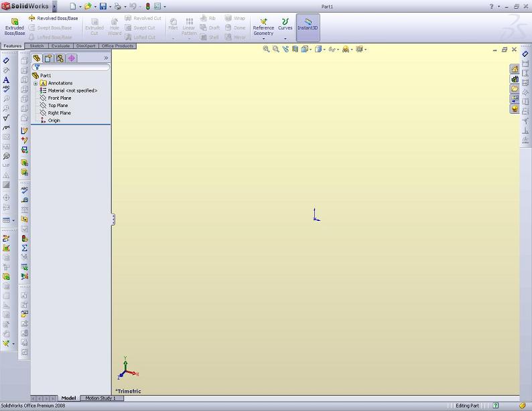The width and height of the screenshot is (532, 411).
Task: Open the Curves dropdown arrow
Action: (x=285, y=39)
